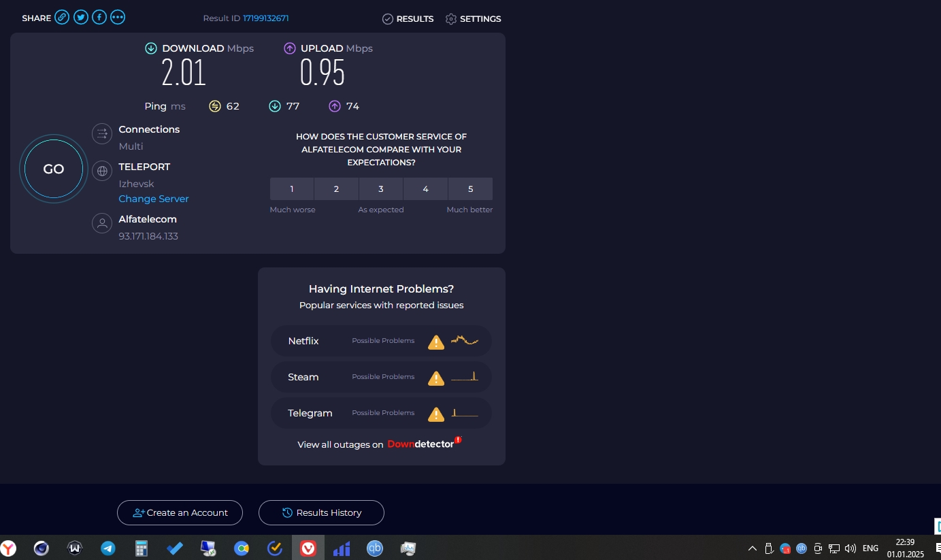Click the volume speaker tray icon
Image resolution: width=941 pixels, height=560 pixels.
pyautogui.click(x=850, y=548)
